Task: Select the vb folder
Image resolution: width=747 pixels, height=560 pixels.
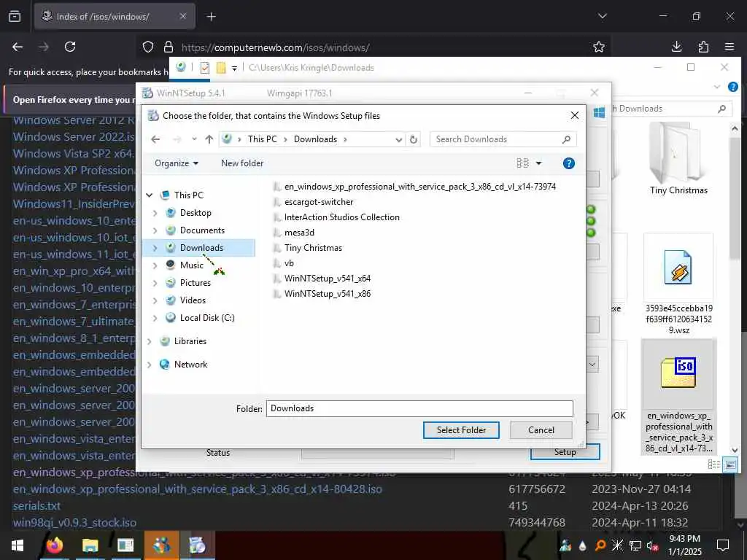Action: point(289,262)
